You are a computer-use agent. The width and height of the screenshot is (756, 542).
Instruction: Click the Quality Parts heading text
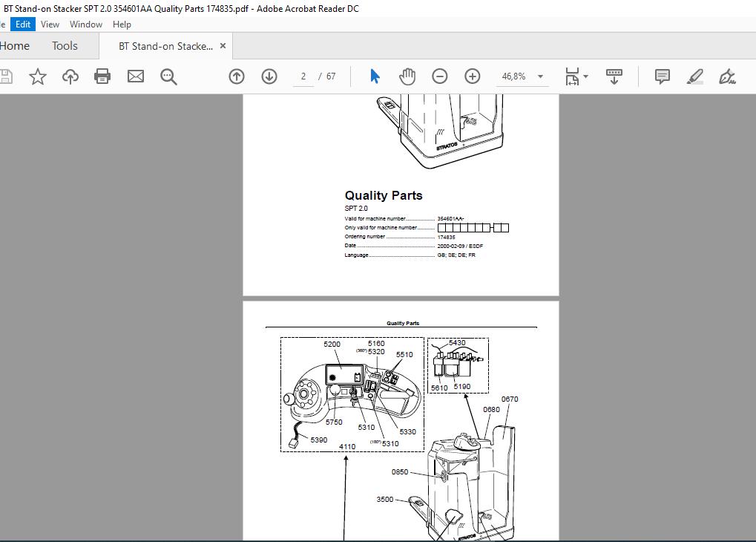pos(384,195)
